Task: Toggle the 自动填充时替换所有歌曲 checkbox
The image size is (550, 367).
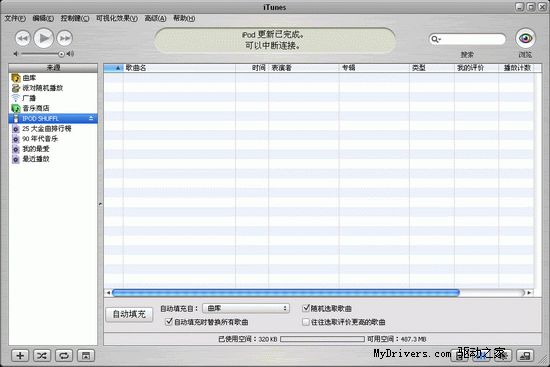Action: [169, 321]
